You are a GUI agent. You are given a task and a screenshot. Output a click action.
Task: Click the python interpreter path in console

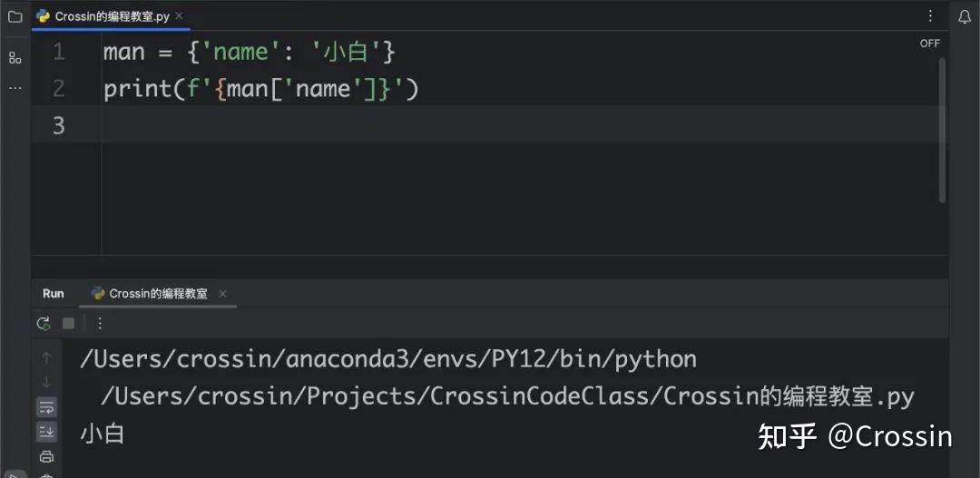388,359
